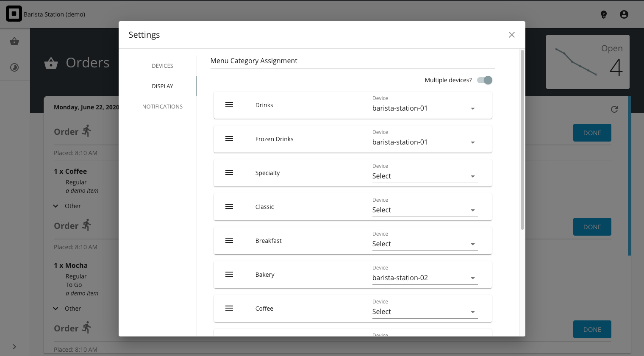The width and height of the screenshot is (644, 356).
Task: Switch to the Devices tab
Action: pyautogui.click(x=162, y=66)
